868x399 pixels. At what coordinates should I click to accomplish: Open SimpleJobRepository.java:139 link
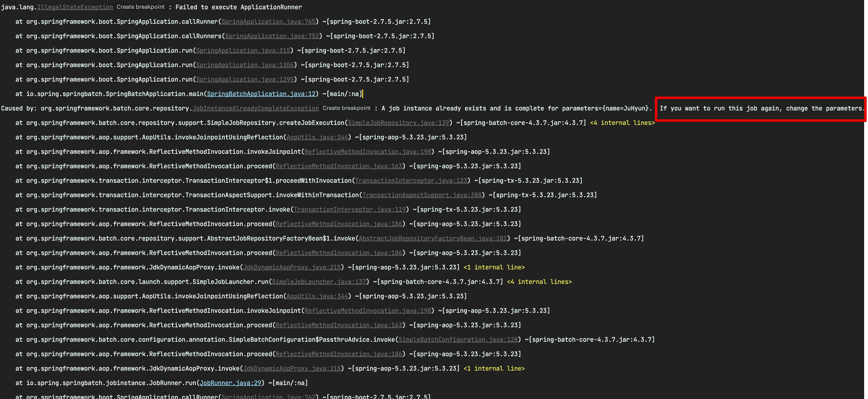click(399, 123)
